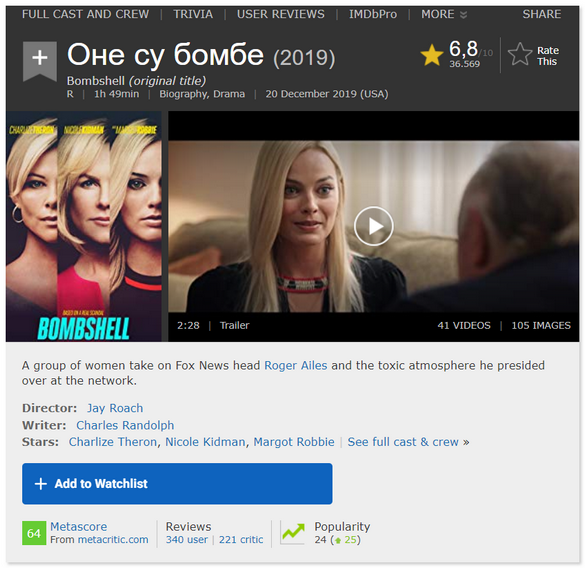
Task: Click the Rate This outline star
Action: (x=520, y=54)
